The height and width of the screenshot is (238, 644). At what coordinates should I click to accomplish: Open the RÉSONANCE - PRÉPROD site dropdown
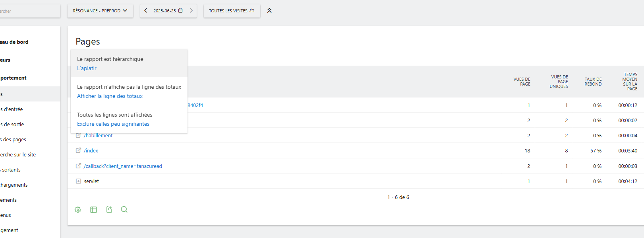[100, 11]
